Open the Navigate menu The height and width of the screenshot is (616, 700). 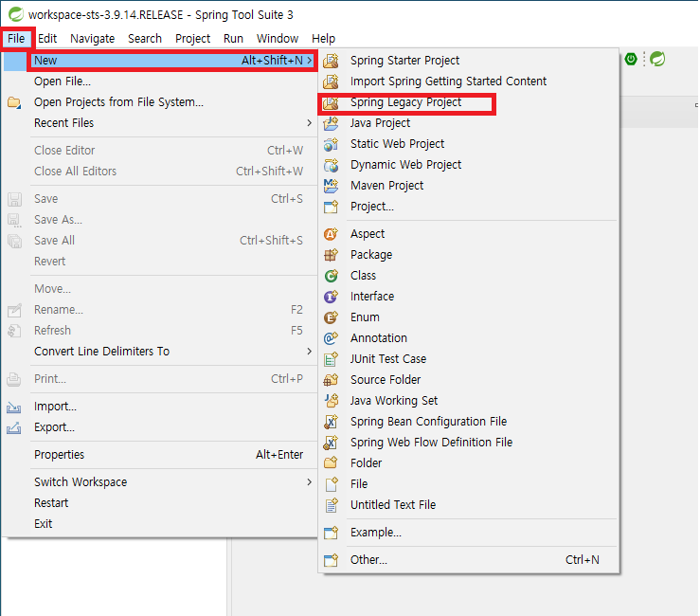tap(93, 39)
